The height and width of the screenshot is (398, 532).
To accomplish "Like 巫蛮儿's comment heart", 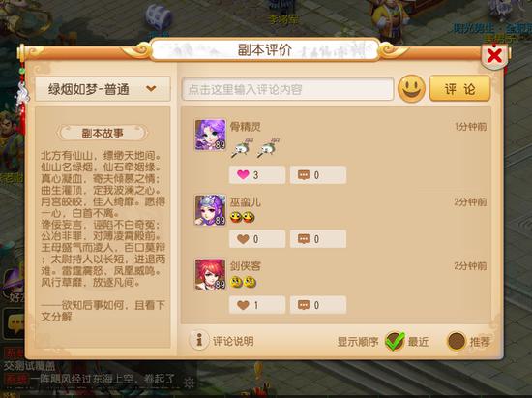I will 243,239.
